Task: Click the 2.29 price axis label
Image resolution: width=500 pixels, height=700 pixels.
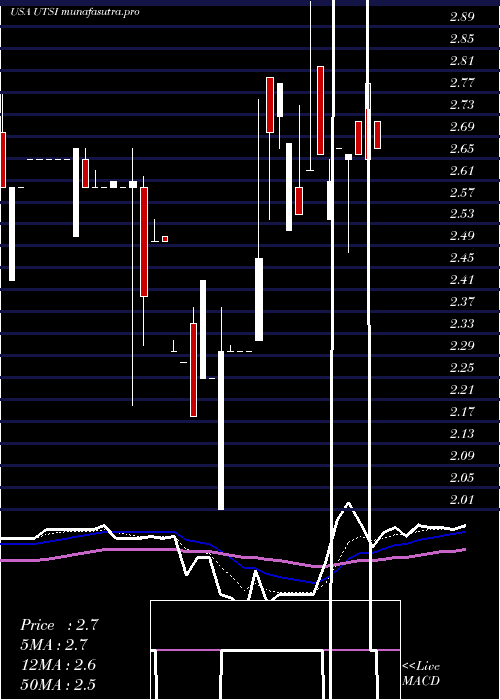Action: coord(462,346)
